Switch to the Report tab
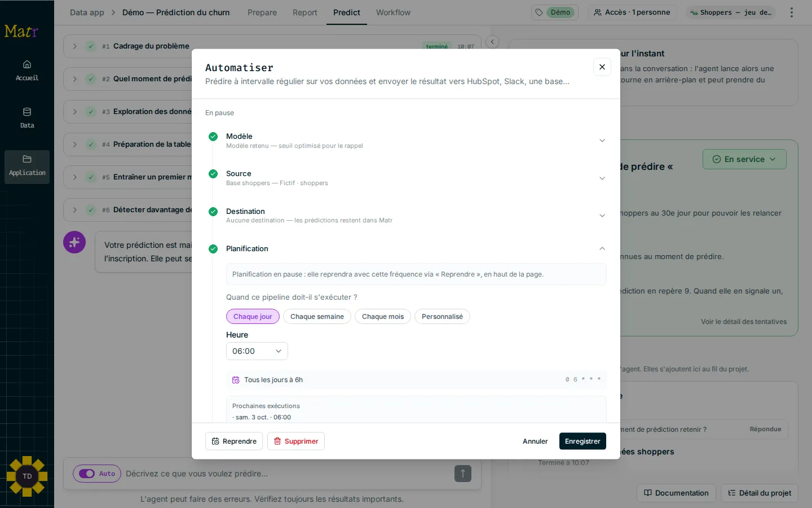812x508 pixels. click(x=305, y=12)
